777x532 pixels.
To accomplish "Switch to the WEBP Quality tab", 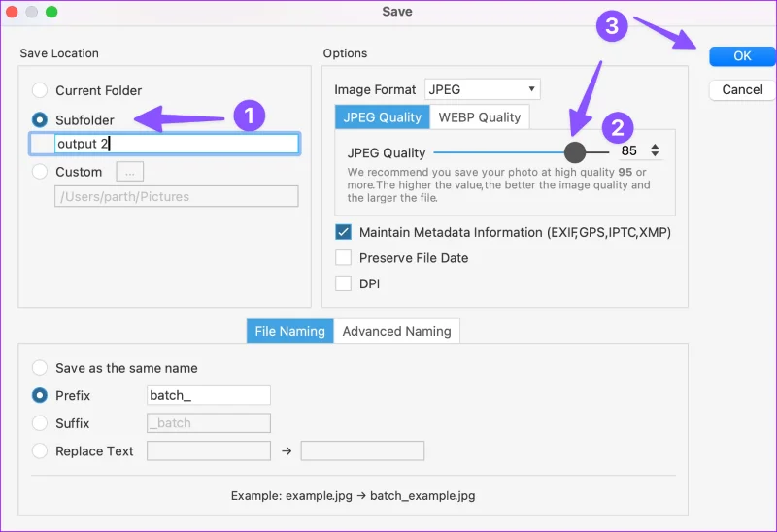I will pos(479,117).
